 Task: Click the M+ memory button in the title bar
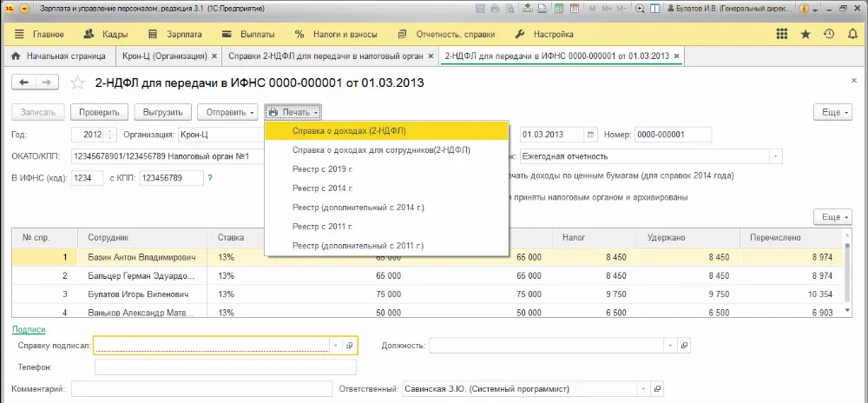tap(608, 9)
